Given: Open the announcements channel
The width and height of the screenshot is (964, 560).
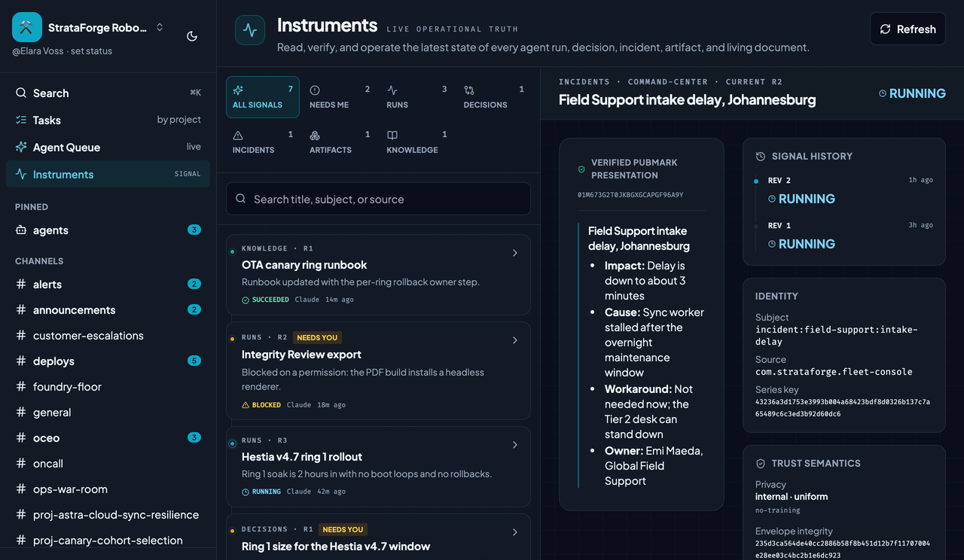Looking at the screenshot, I should coord(108,310).
